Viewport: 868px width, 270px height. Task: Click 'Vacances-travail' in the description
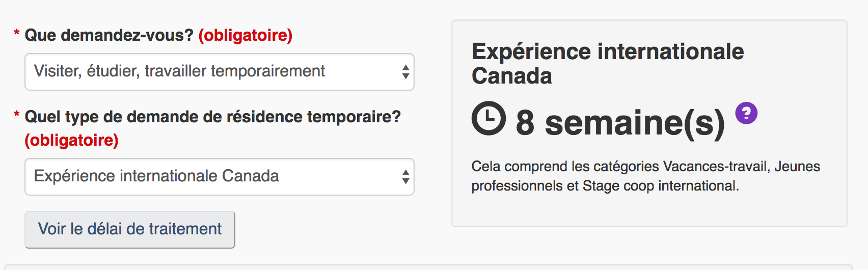click(716, 167)
